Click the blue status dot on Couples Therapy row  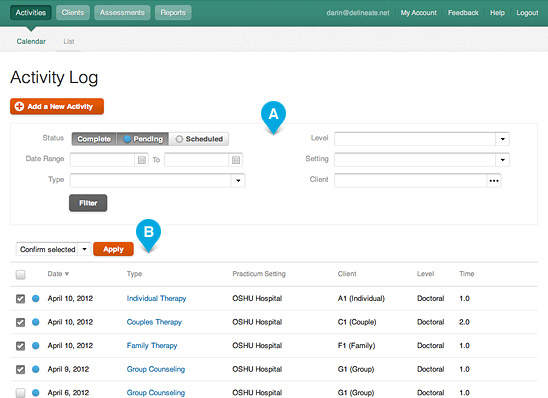[36, 322]
